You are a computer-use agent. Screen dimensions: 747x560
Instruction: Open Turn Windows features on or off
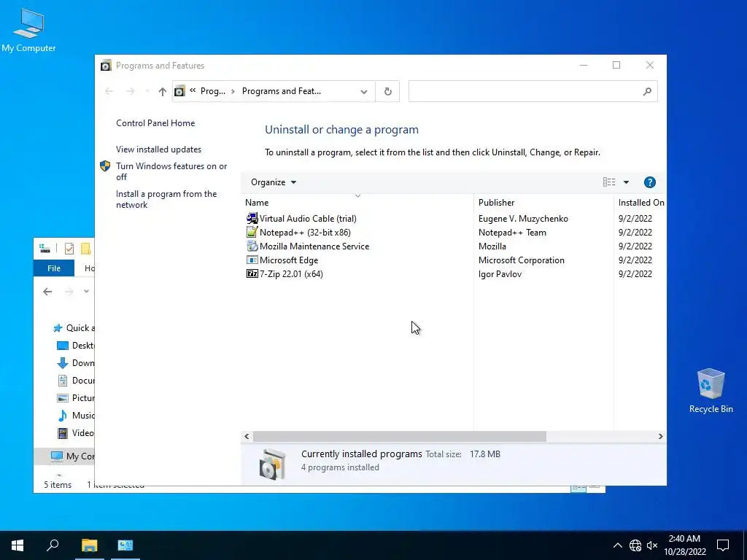171,171
